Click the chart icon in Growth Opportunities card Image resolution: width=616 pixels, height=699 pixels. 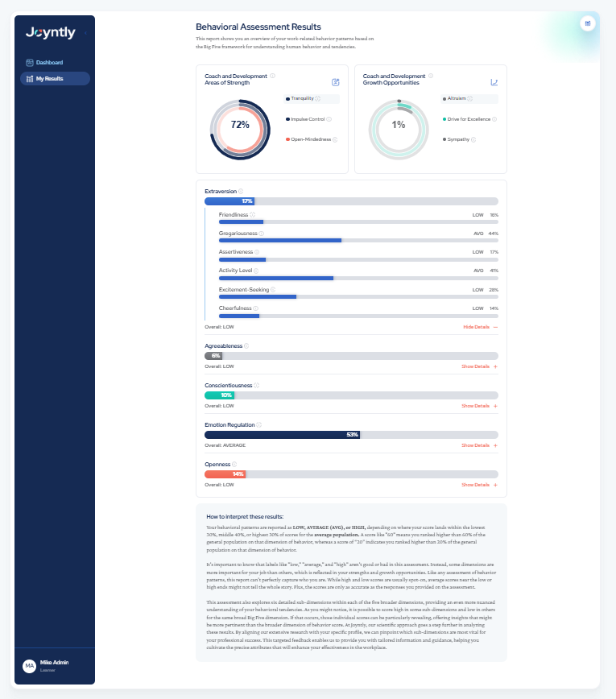click(x=494, y=82)
